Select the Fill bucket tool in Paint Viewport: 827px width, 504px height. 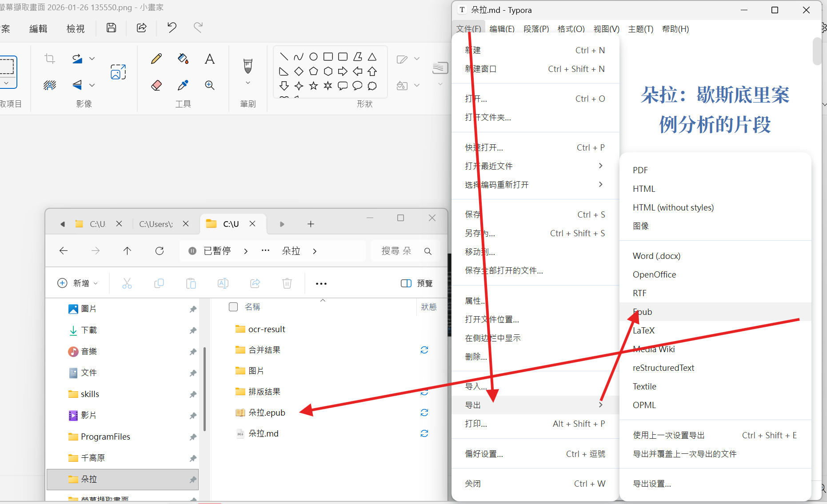[x=183, y=59]
